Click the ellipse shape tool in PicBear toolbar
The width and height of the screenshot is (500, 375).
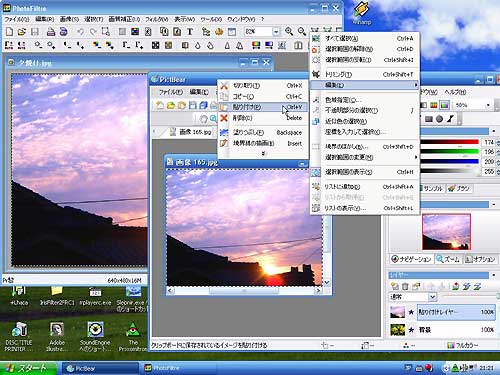point(440,119)
